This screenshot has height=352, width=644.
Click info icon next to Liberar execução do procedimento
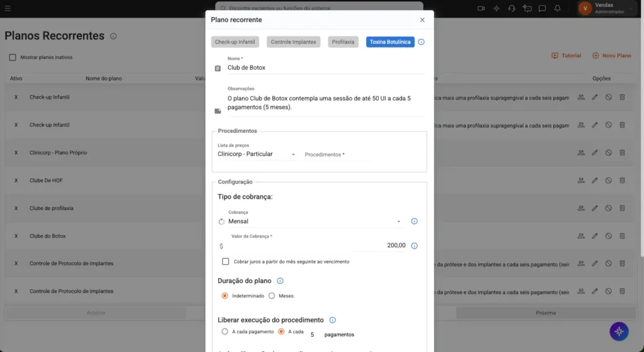333,320
